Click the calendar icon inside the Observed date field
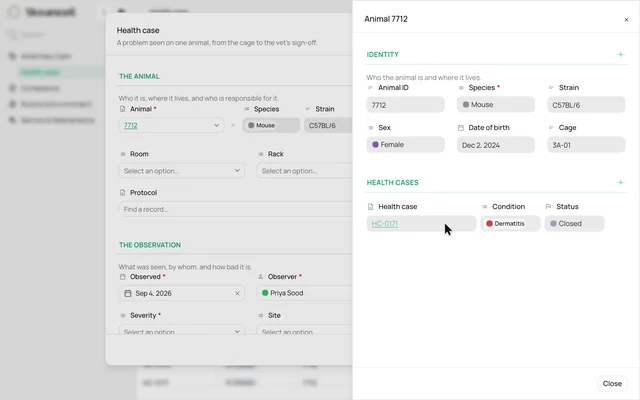 pos(128,293)
